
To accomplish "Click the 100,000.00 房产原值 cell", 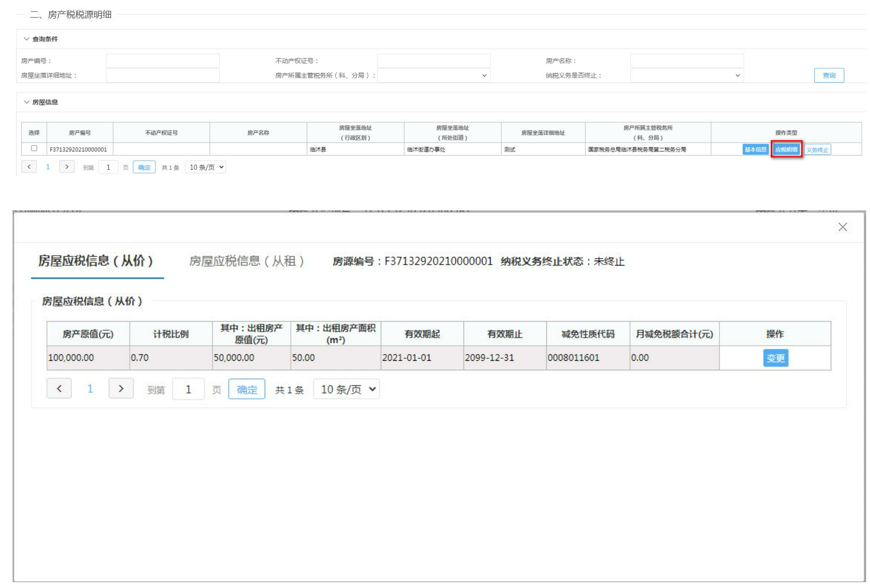I will [88, 358].
